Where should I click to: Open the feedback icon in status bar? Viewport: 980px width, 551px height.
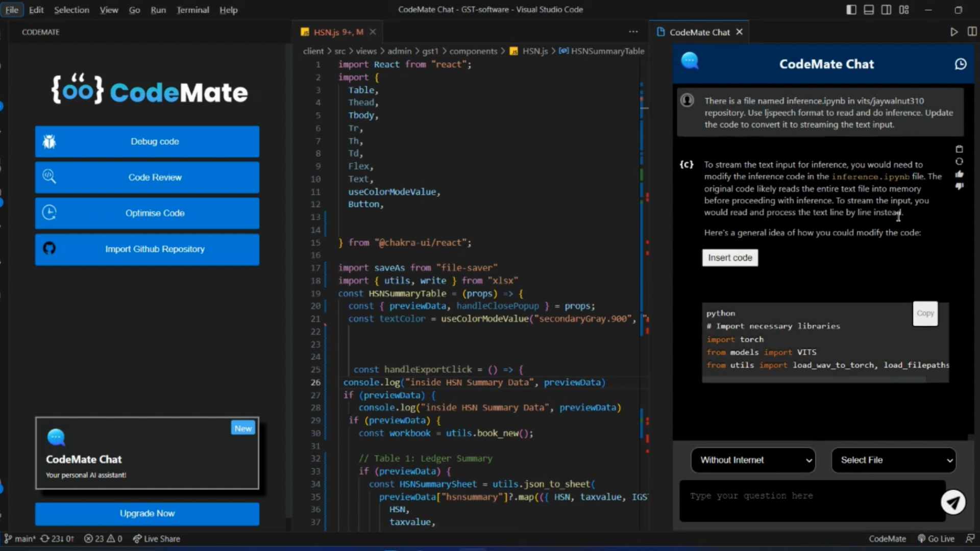[970, 539]
